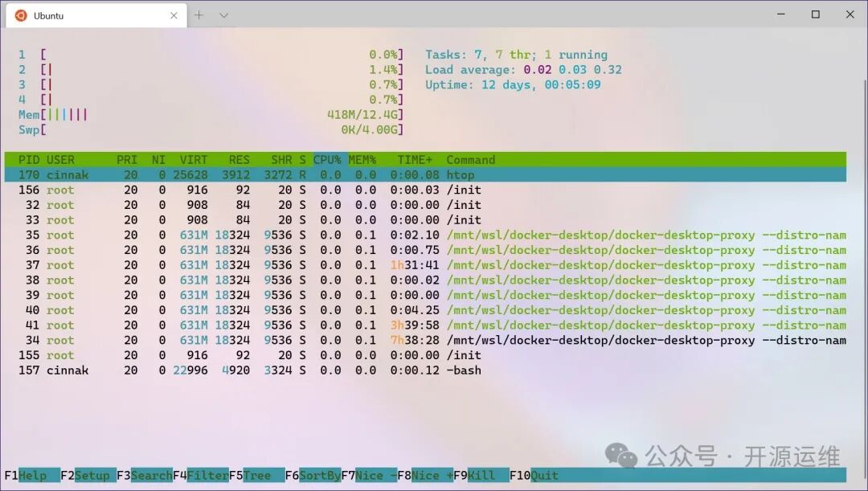Sort by the PID column header
Screen dimensions: 868x491
click(x=29, y=160)
